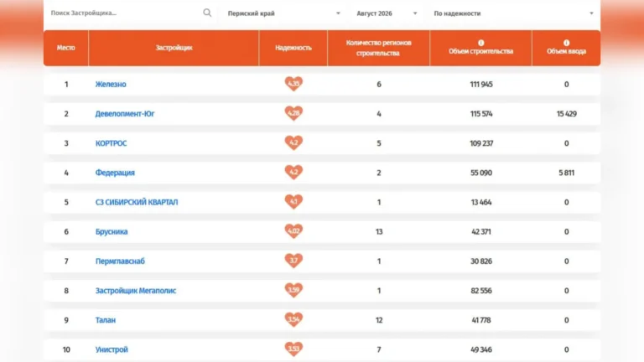Click the reliability heart in Талан row
Screen dimensions: 644x362
pos(293,320)
